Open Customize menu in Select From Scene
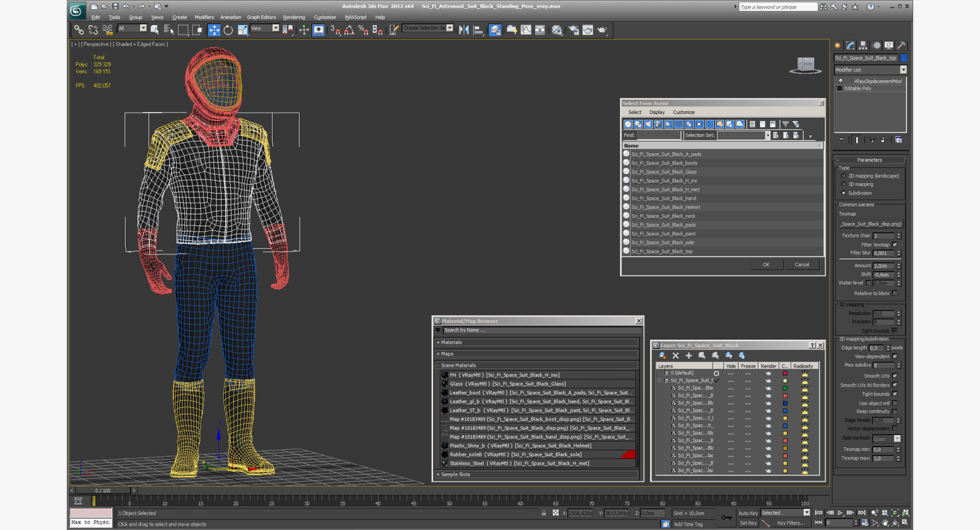The height and width of the screenshot is (530, 980). 684,113
